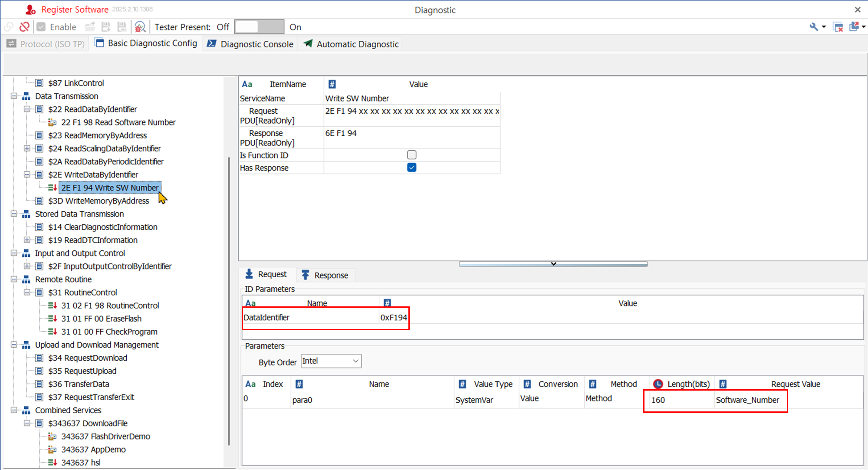The width and height of the screenshot is (868, 470).
Task: Select 22 F1 98 Read Software Number
Action: tap(118, 122)
